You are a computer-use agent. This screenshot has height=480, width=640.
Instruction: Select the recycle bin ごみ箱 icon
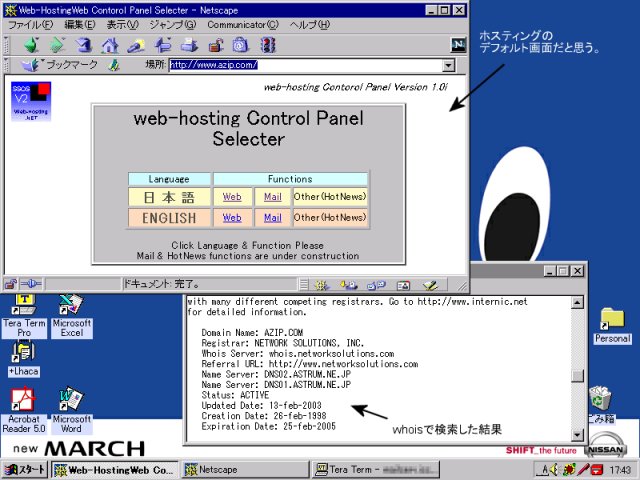click(x=601, y=404)
